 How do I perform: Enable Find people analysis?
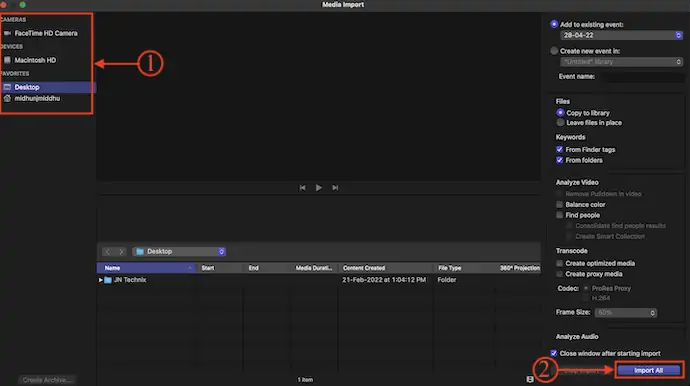(x=559, y=215)
